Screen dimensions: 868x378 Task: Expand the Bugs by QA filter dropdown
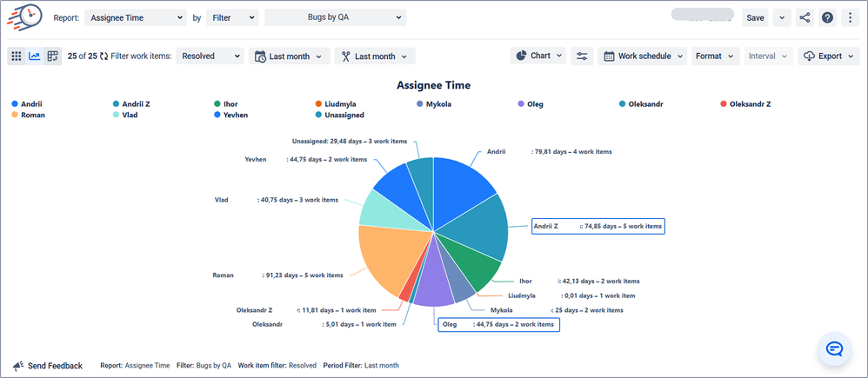pyautogui.click(x=336, y=17)
